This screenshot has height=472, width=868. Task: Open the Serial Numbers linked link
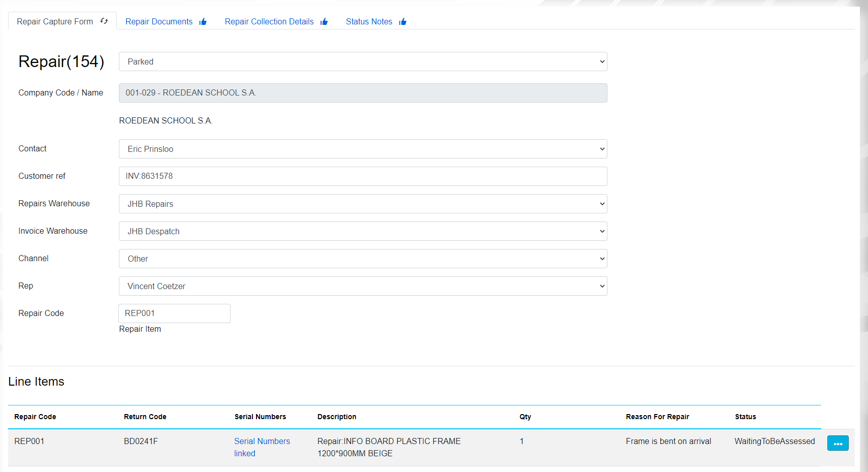262,447
